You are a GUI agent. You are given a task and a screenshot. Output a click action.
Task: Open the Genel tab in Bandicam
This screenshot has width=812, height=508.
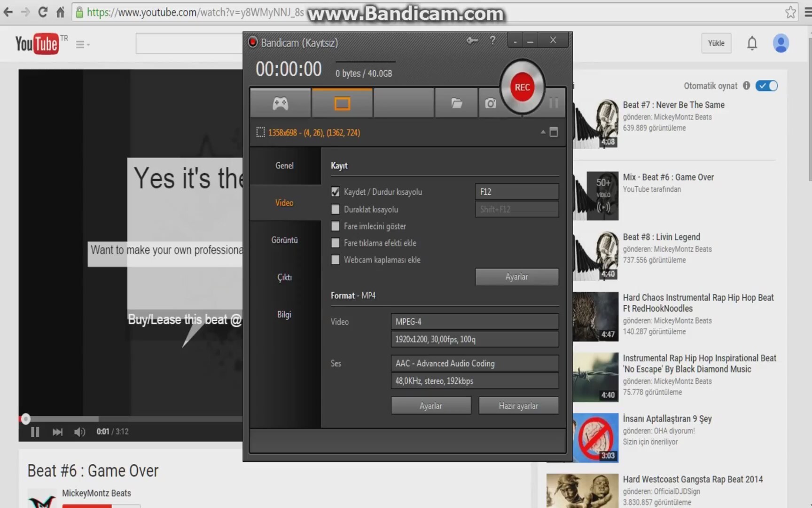[285, 166]
